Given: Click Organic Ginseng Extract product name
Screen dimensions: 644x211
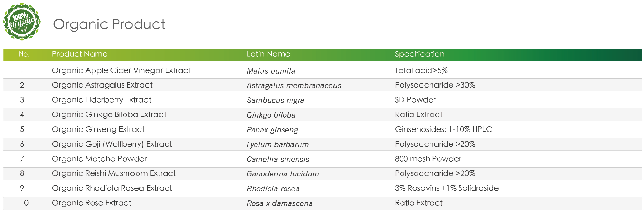Looking at the screenshot, I should point(98,129).
